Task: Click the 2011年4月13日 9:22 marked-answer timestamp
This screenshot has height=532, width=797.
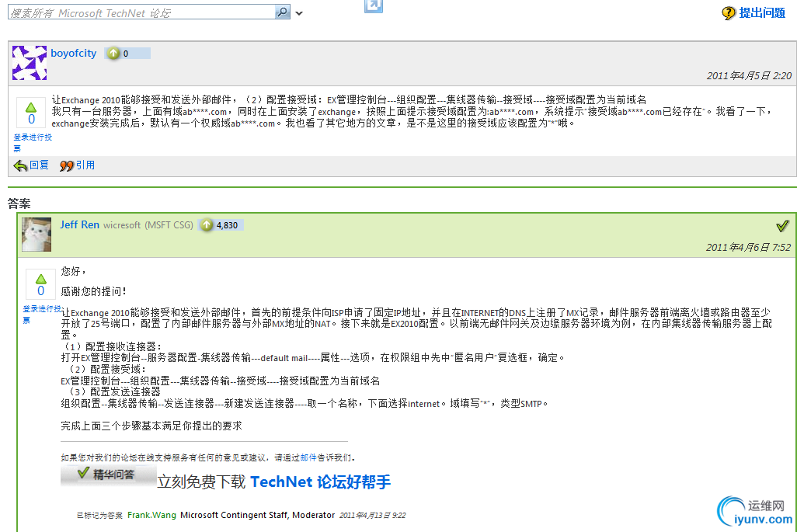Action: tap(372, 515)
